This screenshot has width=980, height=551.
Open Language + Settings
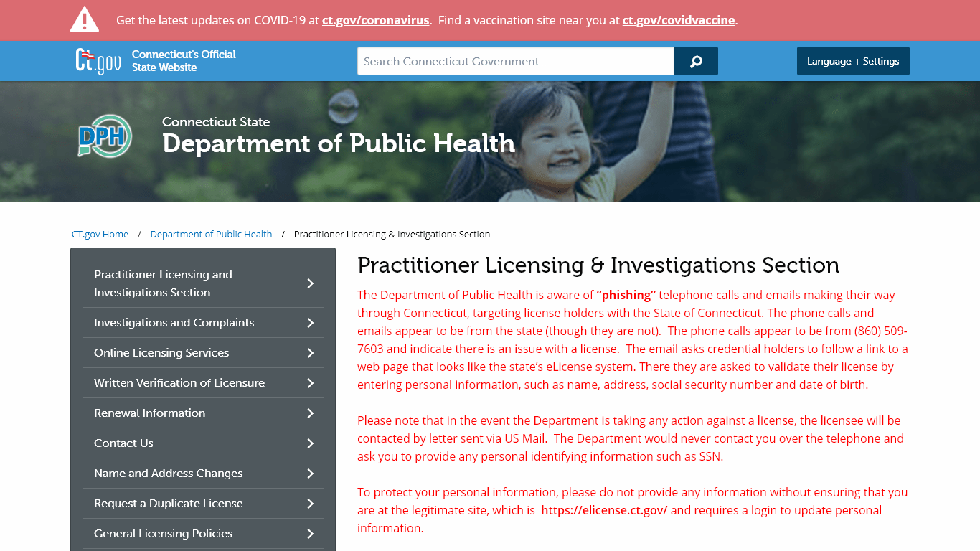click(x=853, y=61)
